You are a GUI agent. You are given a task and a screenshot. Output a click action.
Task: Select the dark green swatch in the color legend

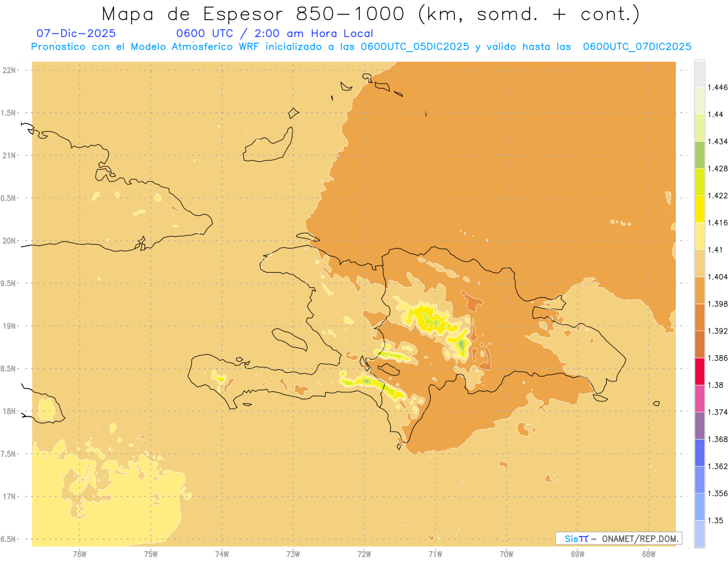(699, 155)
